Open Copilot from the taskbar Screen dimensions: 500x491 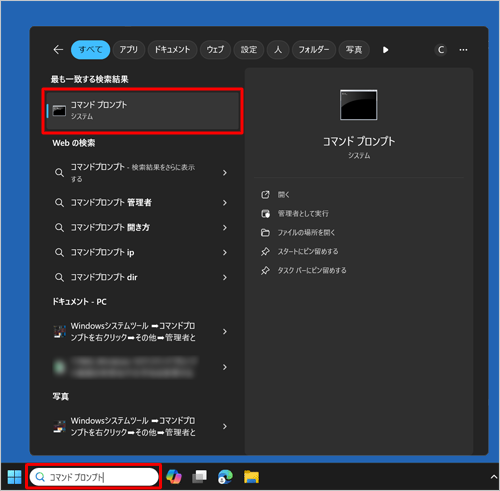174,477
